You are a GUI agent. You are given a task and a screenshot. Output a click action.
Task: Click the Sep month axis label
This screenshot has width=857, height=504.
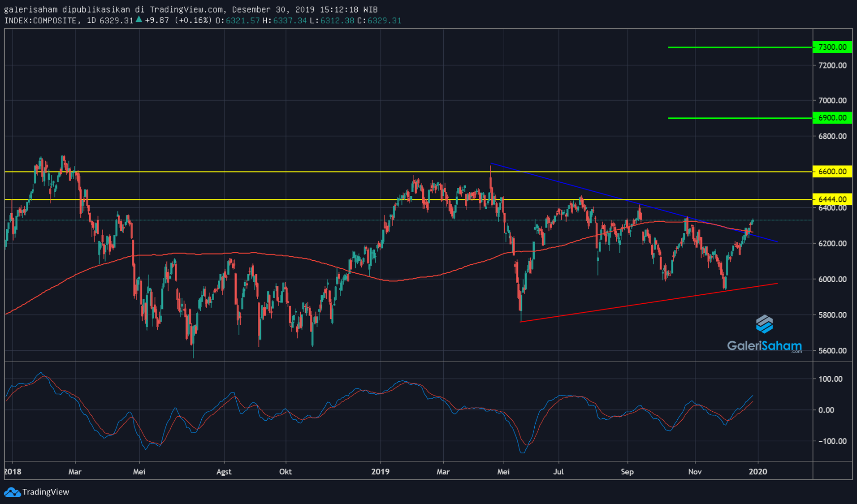click(627, 472)
